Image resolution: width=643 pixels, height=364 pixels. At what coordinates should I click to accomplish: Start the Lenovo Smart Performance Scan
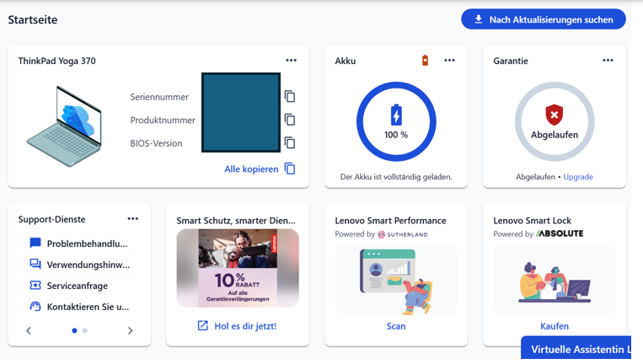pyautogui.click(x=396, y=326)
